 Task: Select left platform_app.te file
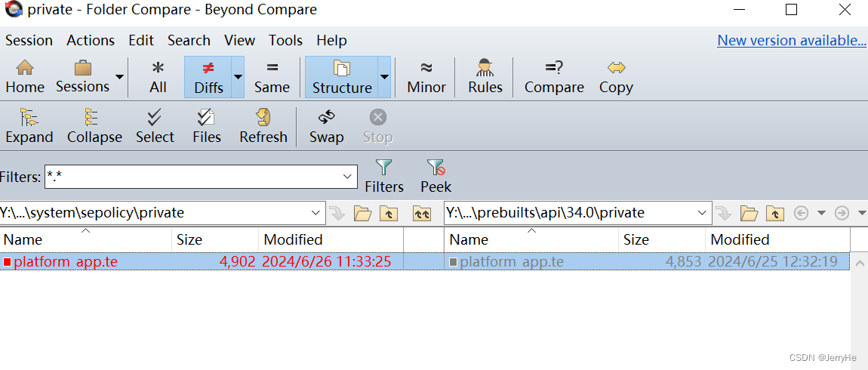(x=66, y=261)
